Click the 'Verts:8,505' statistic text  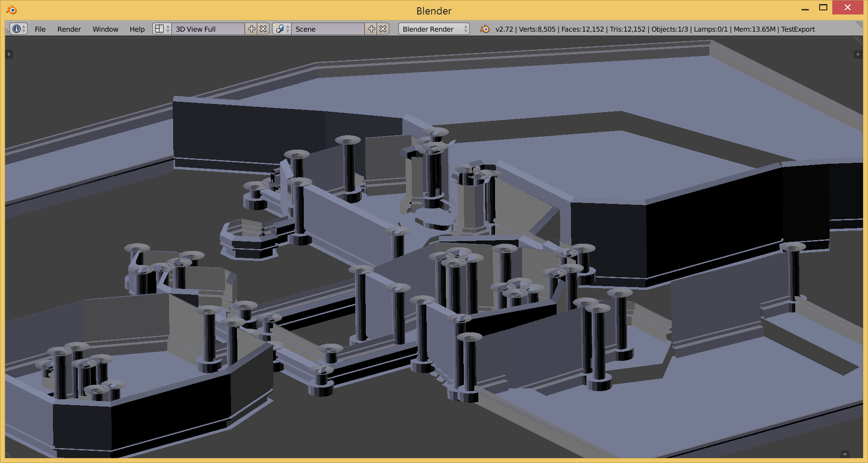[537, 29]
